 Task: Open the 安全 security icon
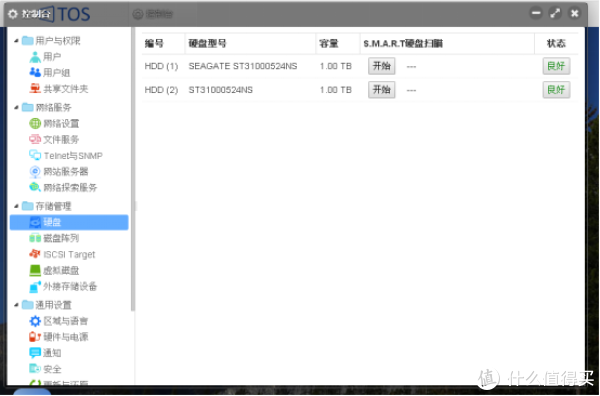(x=35, y=368)
